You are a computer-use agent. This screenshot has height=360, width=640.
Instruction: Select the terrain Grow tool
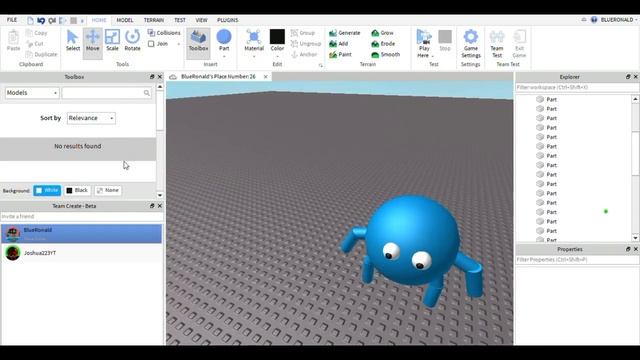click(x=382, y=33)
